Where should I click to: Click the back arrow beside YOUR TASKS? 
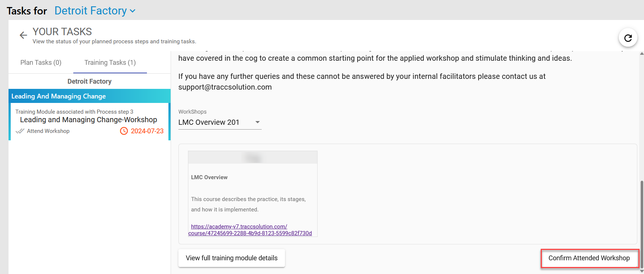23,35
